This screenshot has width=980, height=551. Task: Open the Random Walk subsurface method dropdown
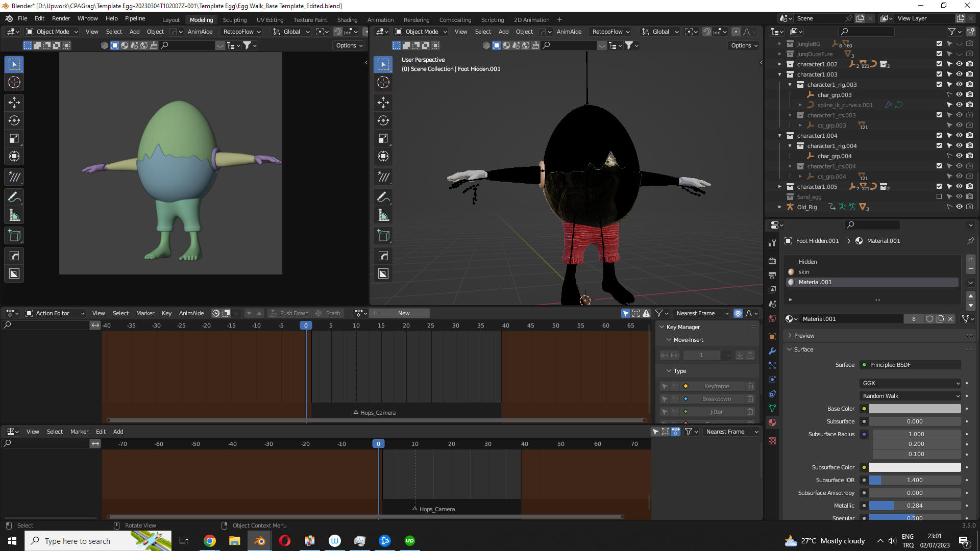click(x=911, y=396)
